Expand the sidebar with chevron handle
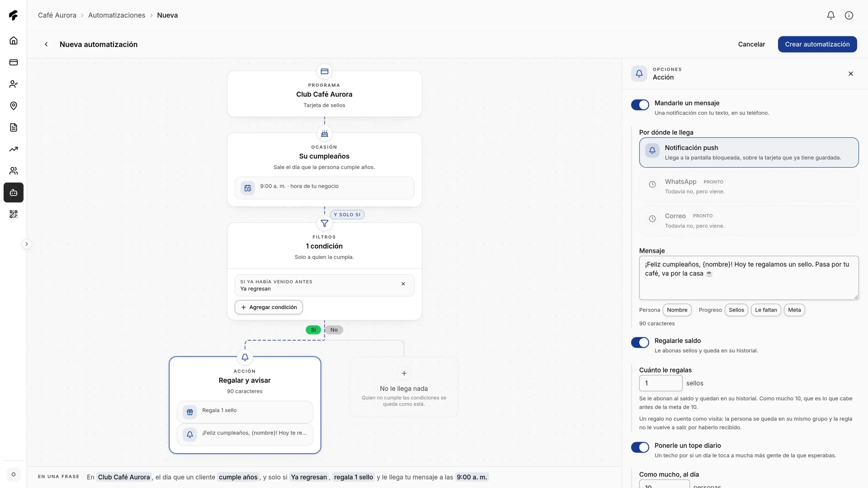The image size is (868, 488). [x=26, y=244]
